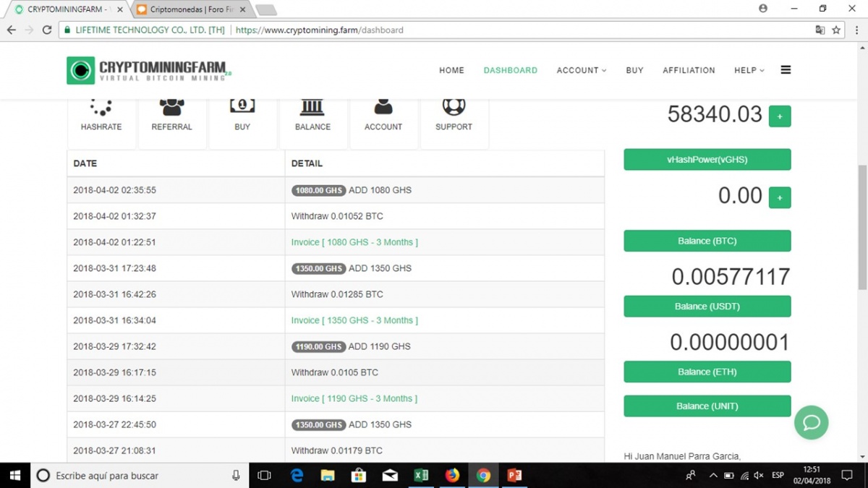Screen dimensions: 868x488
Task: Switch to the Criptomonedas Foro tab
Action: pyautogui.click(x=192, y=10)
